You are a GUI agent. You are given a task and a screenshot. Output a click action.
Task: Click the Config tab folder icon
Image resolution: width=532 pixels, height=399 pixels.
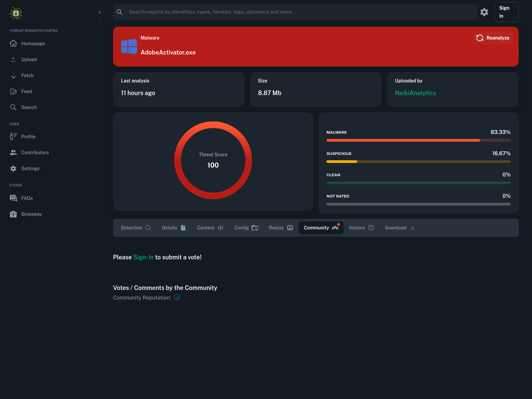255,228
